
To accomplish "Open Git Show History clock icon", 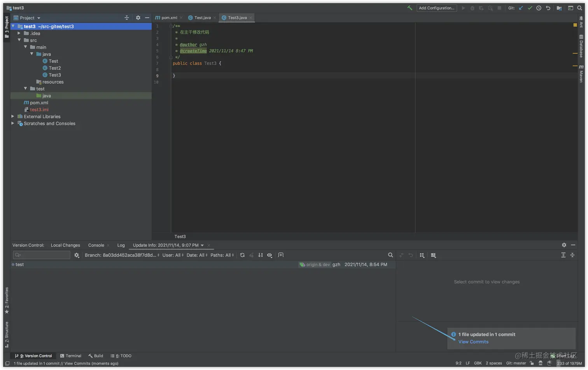I will click(x=539, y=8).
